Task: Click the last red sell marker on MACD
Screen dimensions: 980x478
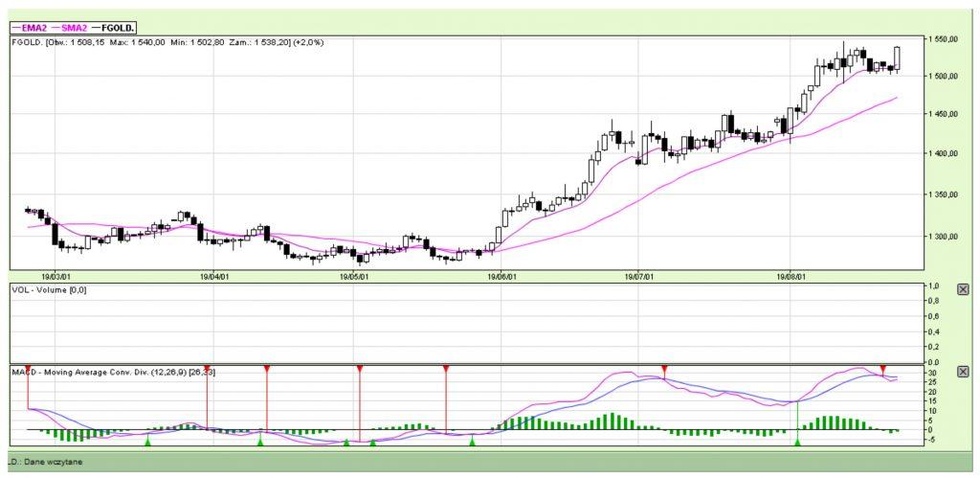Action: click(x=883, y=369)
